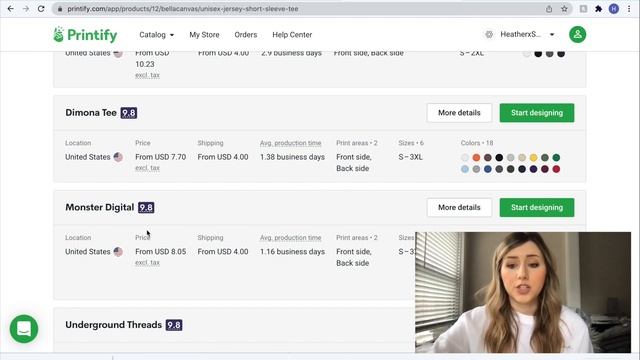The width and height of the screenshot is (640, 360).
Task: Click Avg. production time label in Monster Digital
Action: tap(291, 238)
